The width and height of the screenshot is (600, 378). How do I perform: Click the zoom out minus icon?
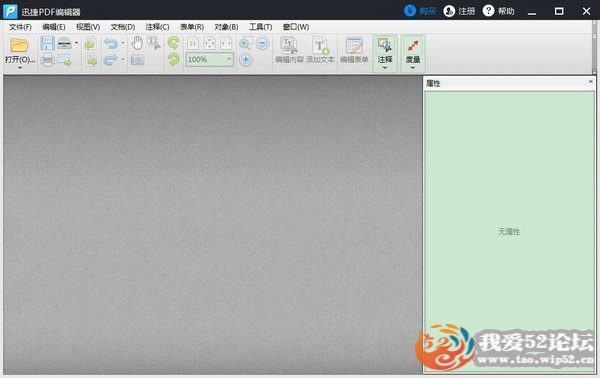[262, 43]
